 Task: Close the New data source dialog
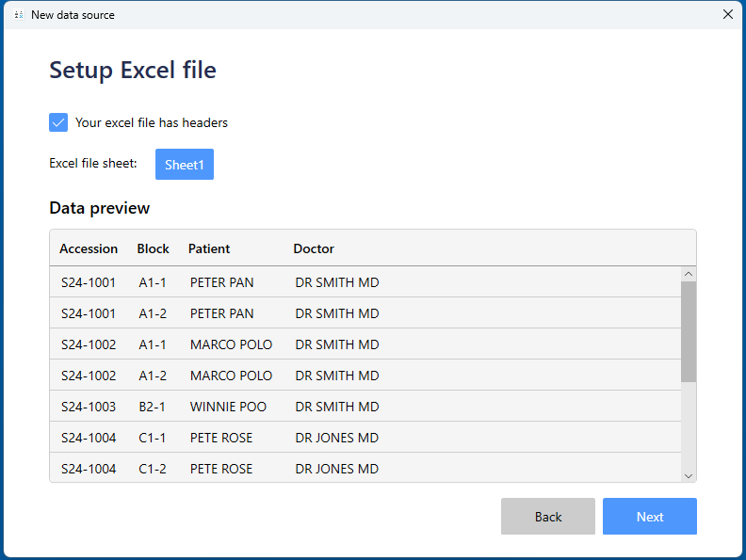pyautogui.click(x=727, y=15)
